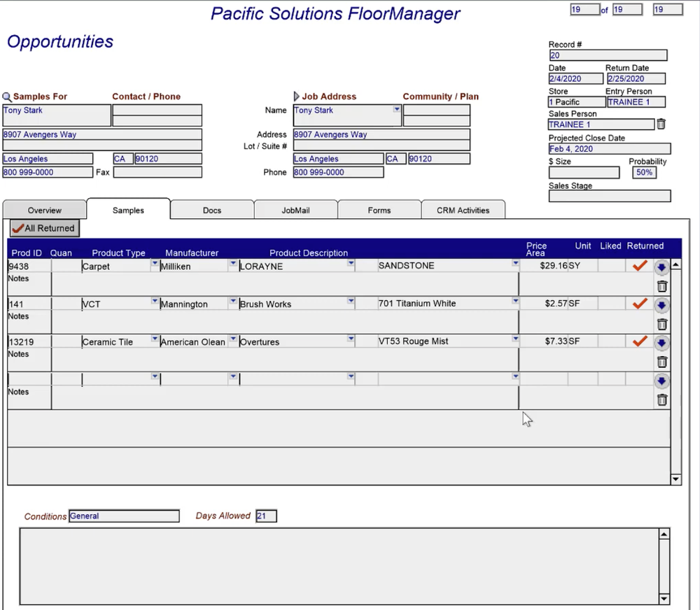Toggle Liked box for the VCT row
The height and width of the screenshot is (610, 700).
pos(611,304)
